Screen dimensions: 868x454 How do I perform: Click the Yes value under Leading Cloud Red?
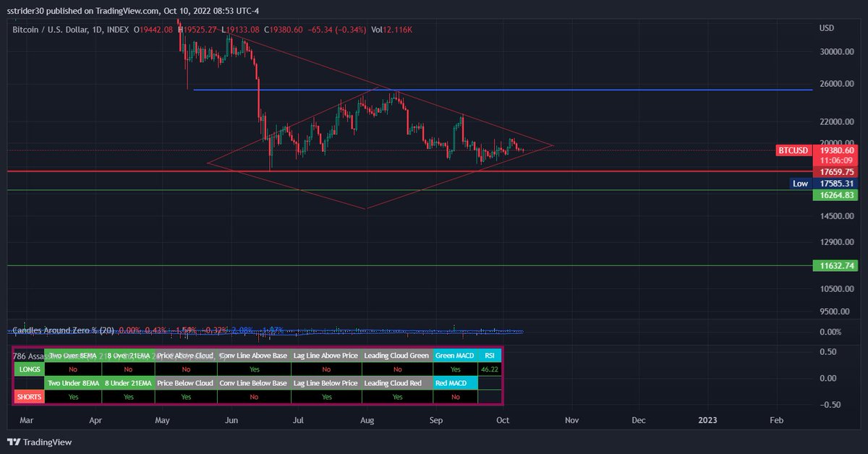(396, 396)
